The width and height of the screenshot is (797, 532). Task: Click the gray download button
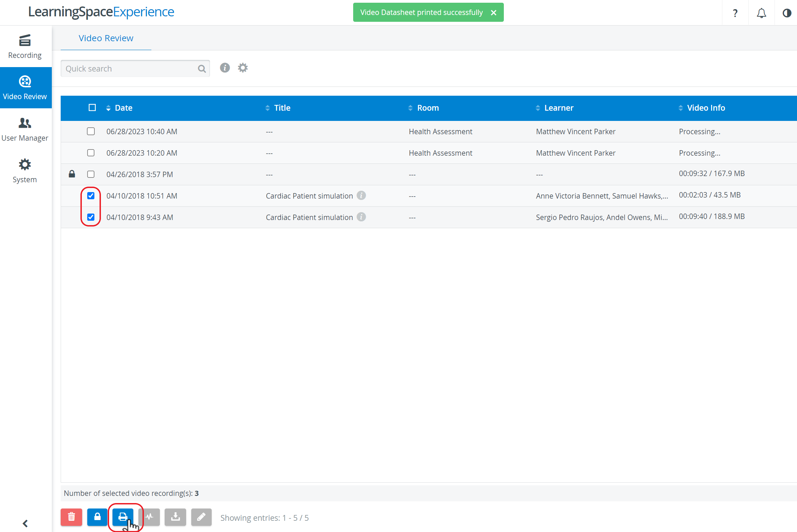click(175, 517)
